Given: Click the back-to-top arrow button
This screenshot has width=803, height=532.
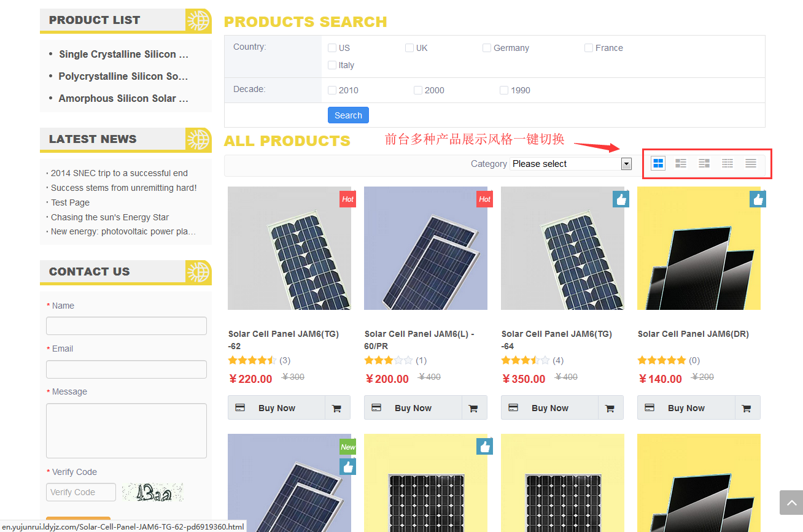Looking at the screenshot, I should 791,502.
